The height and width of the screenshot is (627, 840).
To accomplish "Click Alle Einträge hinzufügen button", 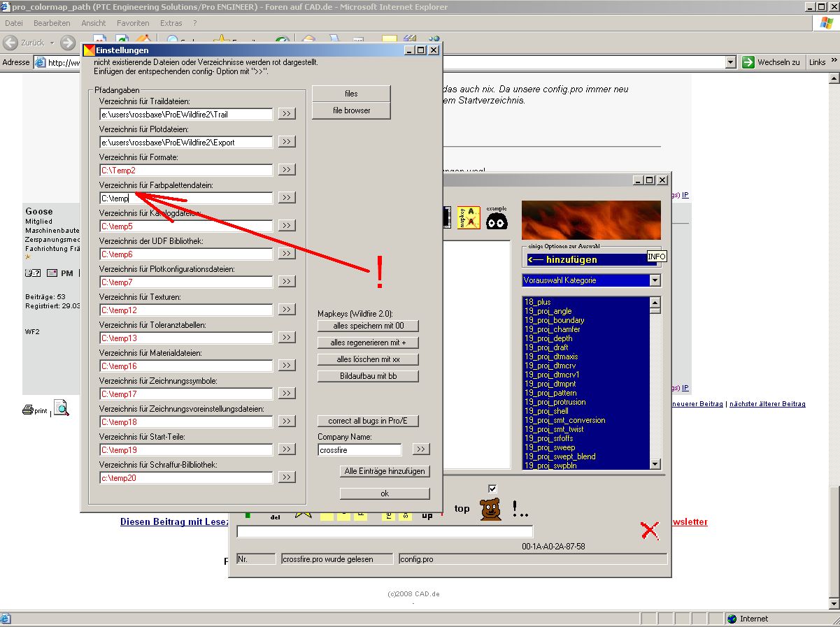I will tap(385, 471).
